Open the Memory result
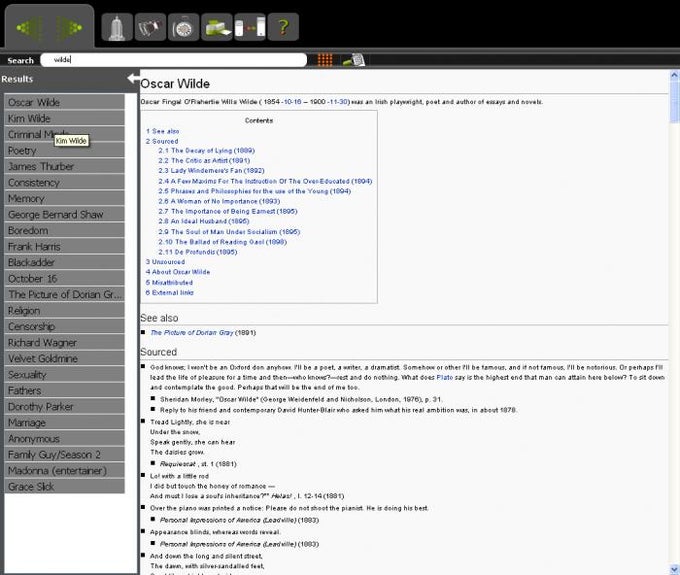 [64, 199]
